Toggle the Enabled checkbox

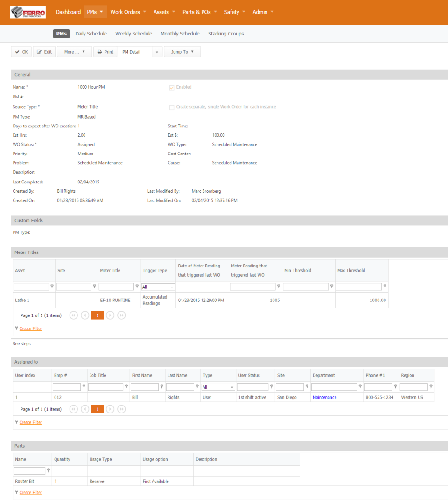pos(172,87)
